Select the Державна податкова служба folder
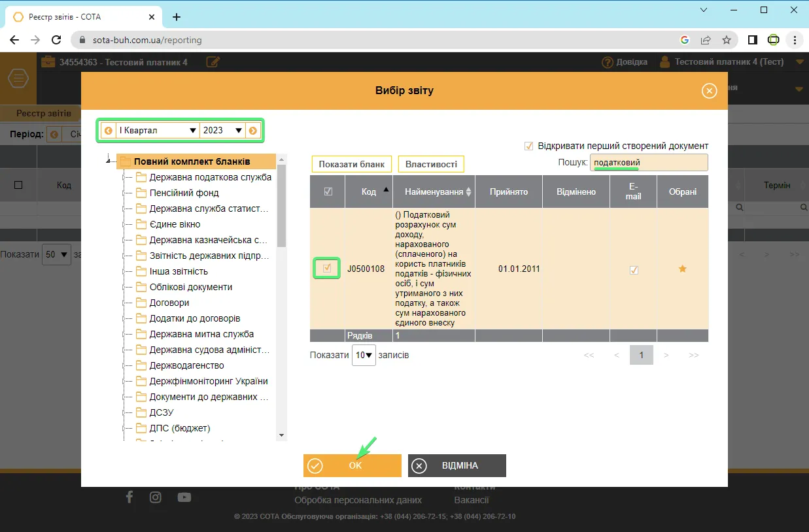Image resolution: width=809 pixels, height=532 pixels. coord(203,177)
